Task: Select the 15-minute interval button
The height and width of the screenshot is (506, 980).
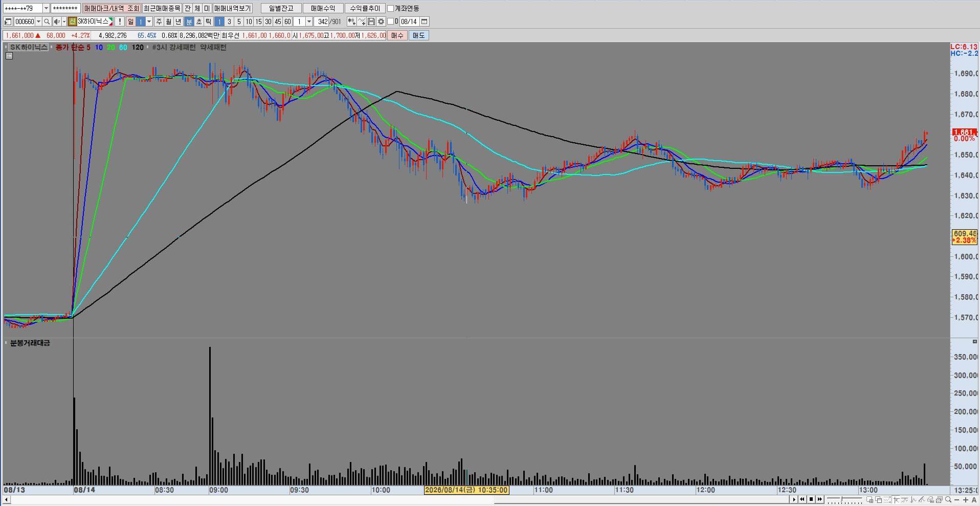Action: click(258, 21)
